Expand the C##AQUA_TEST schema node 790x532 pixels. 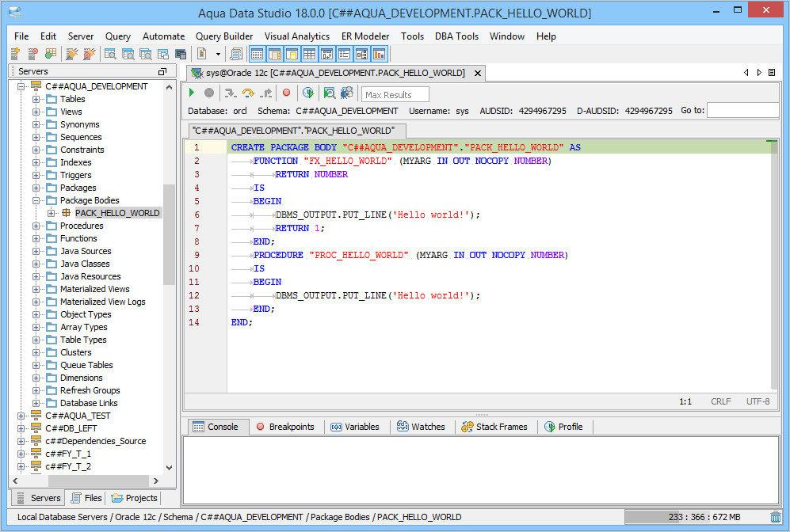[21, 416]
